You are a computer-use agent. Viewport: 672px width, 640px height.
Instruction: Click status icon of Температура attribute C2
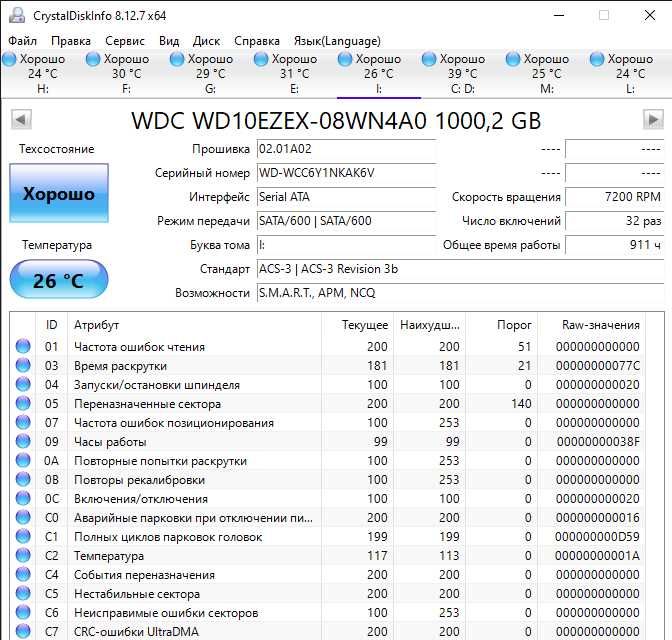[x=23, y=555]
